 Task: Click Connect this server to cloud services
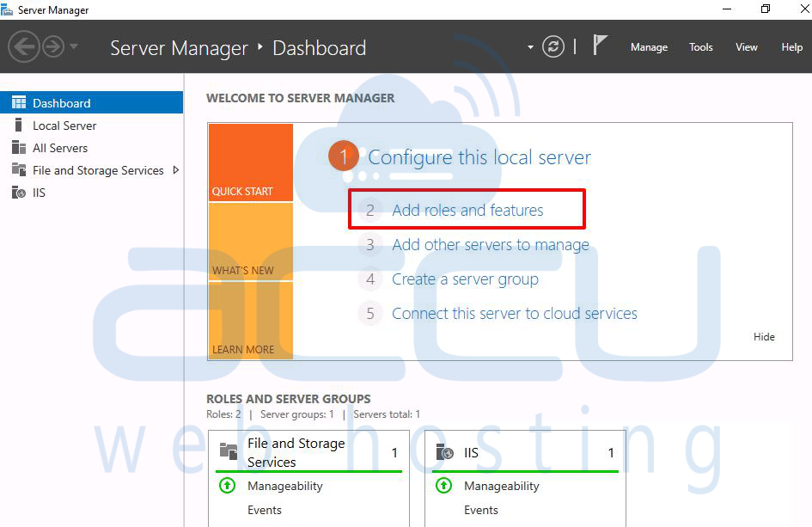point(514,313)
